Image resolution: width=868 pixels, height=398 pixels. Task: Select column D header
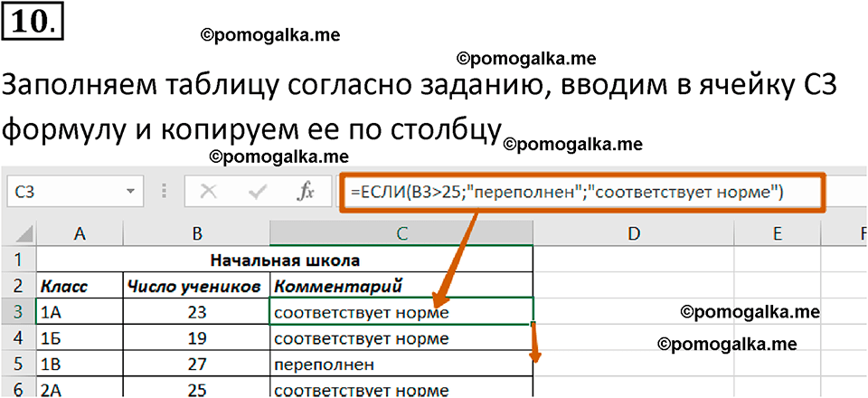[633, 234]
